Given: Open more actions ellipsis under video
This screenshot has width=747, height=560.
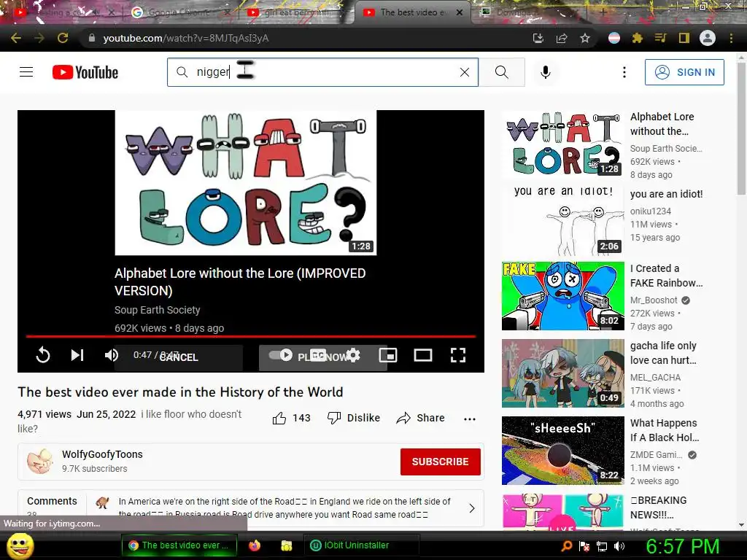Looking at the screenshot, I should tap(470, 419).
